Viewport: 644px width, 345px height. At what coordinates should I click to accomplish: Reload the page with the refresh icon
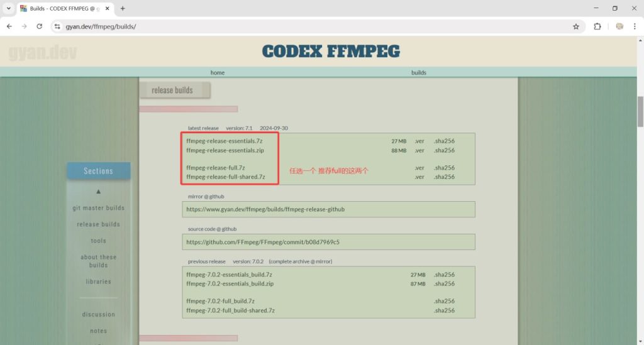[x=40, y=26]
